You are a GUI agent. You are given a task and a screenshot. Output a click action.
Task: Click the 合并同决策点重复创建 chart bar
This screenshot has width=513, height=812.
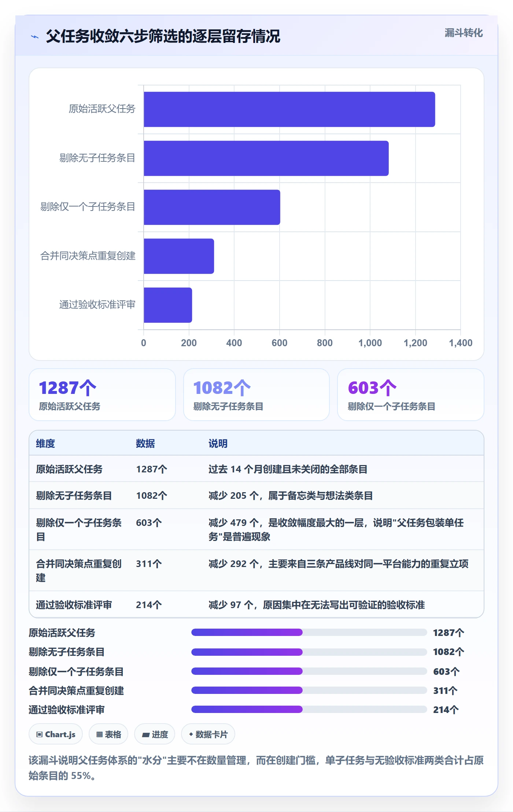pyautogui.click(x=179, y=256)
